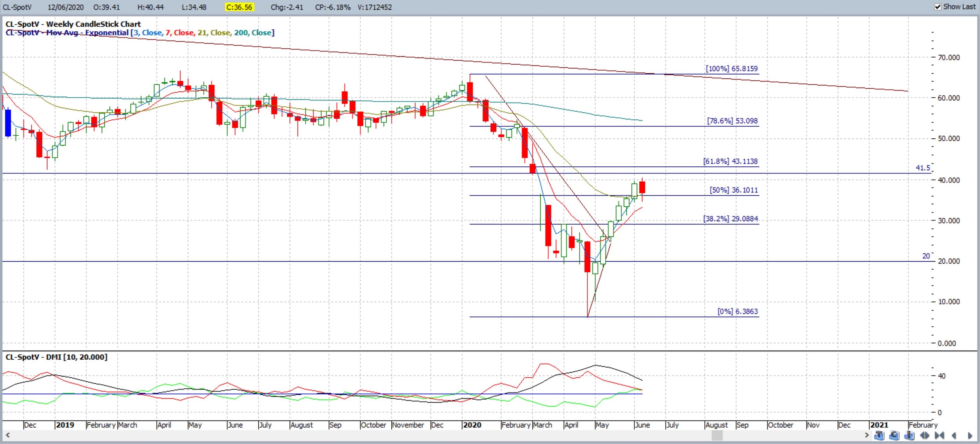Click the horizontal scrollbar thumb

pos(717,435)
